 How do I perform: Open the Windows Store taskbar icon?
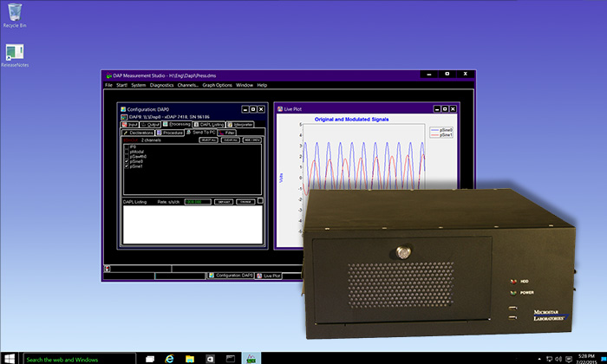tap(211, 358)
